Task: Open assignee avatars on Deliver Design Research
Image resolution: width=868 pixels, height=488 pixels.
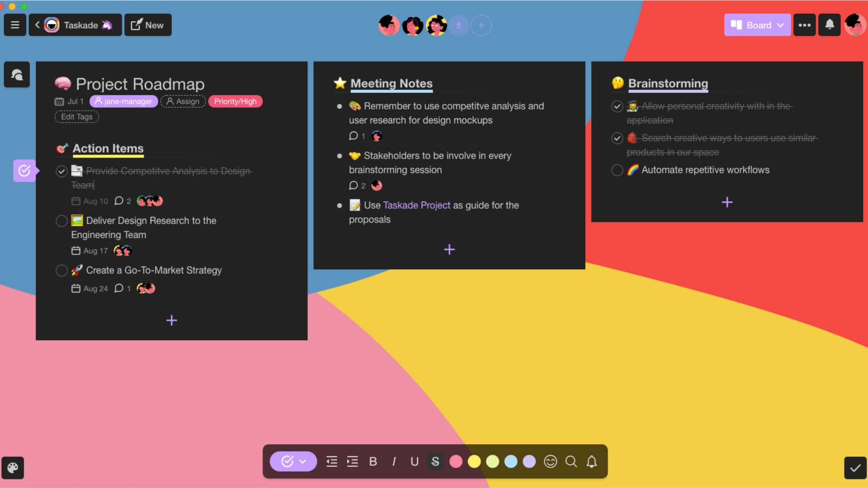Action: 123,250
